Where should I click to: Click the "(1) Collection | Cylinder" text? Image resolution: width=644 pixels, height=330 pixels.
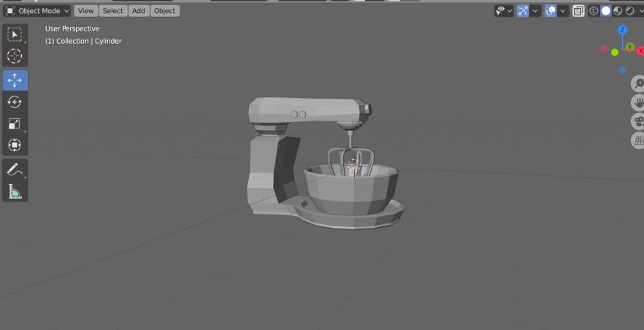[83, 41]
